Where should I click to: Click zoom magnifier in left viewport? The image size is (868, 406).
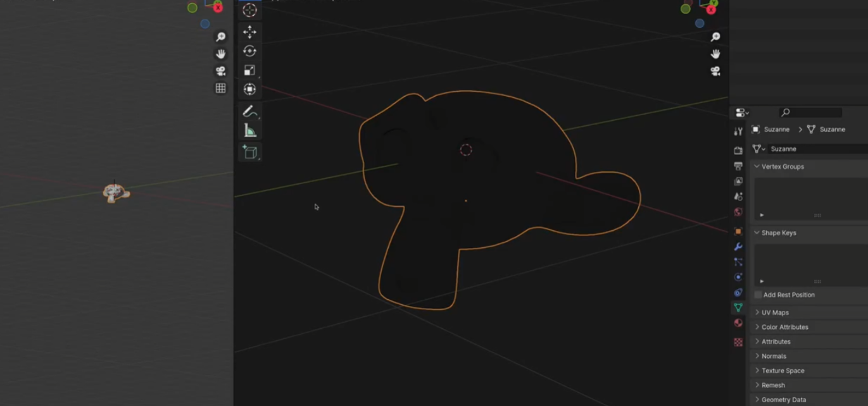click(220, 37)
